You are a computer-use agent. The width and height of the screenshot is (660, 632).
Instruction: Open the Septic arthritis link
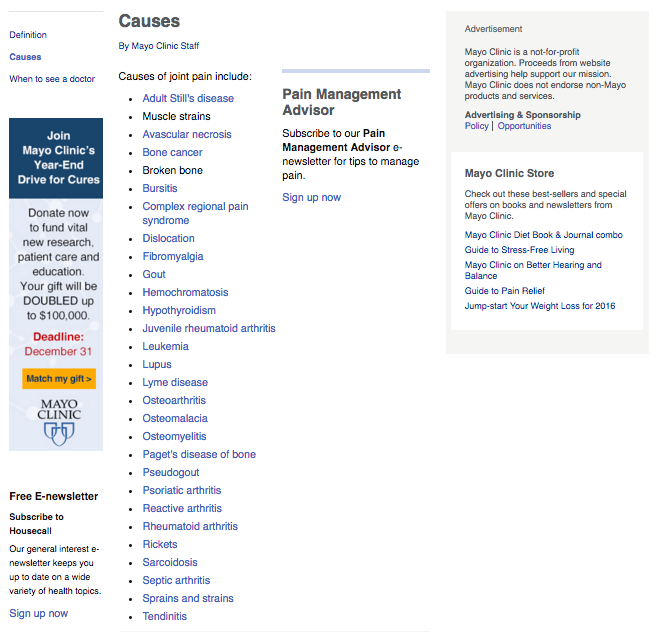(x=176, y=580)
